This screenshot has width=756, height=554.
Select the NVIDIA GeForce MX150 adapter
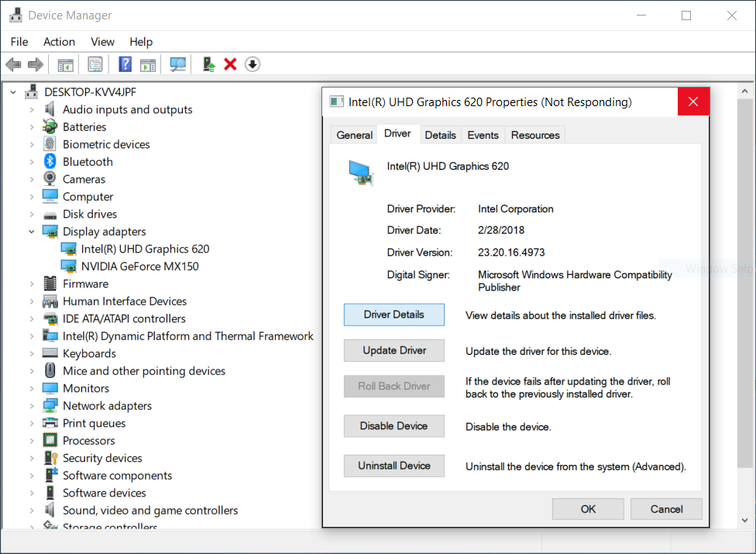139,267
